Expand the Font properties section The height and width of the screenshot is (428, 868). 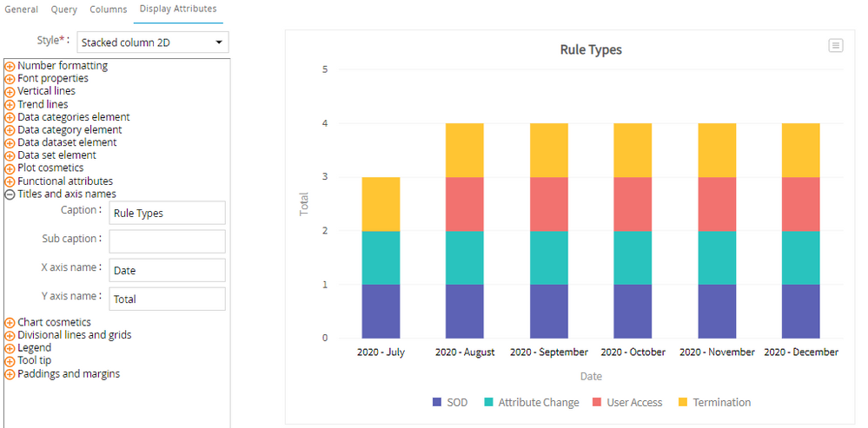click(x=10, y=79)
